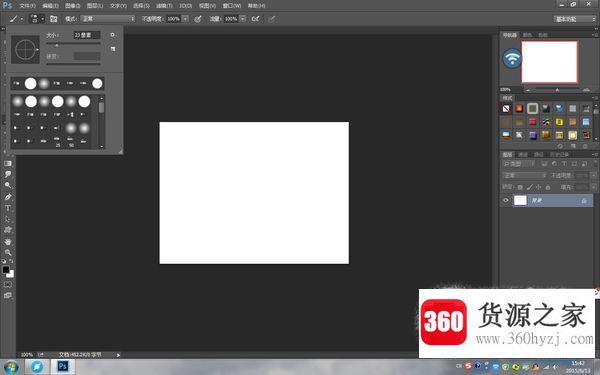The width and height of the screenshot is (600, 375).
Task: Open the 3D menu
Action: click(186, 6)
